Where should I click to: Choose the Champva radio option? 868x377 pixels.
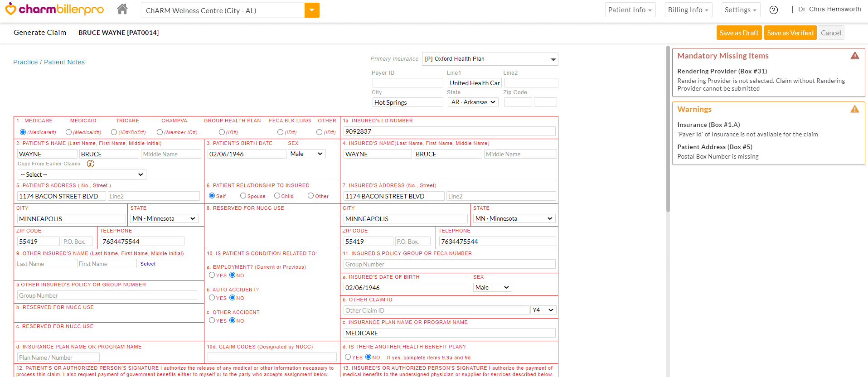pos(160,132)
